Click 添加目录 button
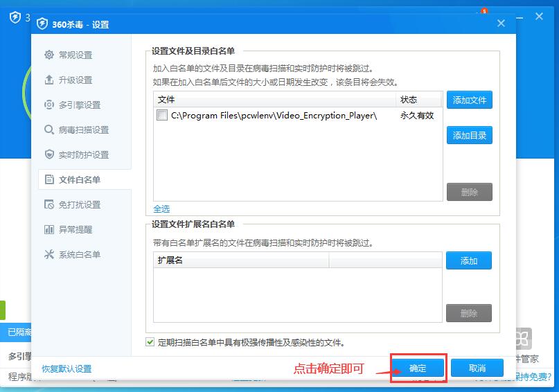This screenshot has width=559, height=392. (469, 135)
